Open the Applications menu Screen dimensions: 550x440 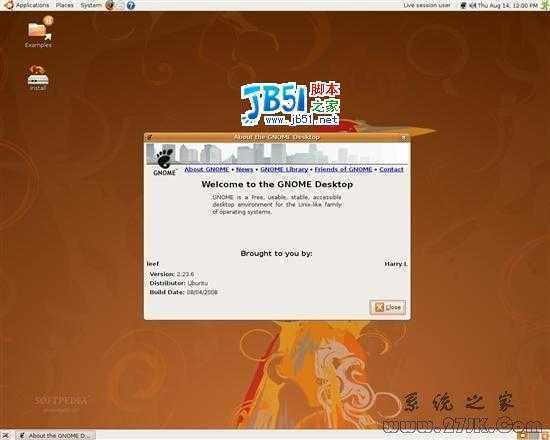tap(33, 5)
